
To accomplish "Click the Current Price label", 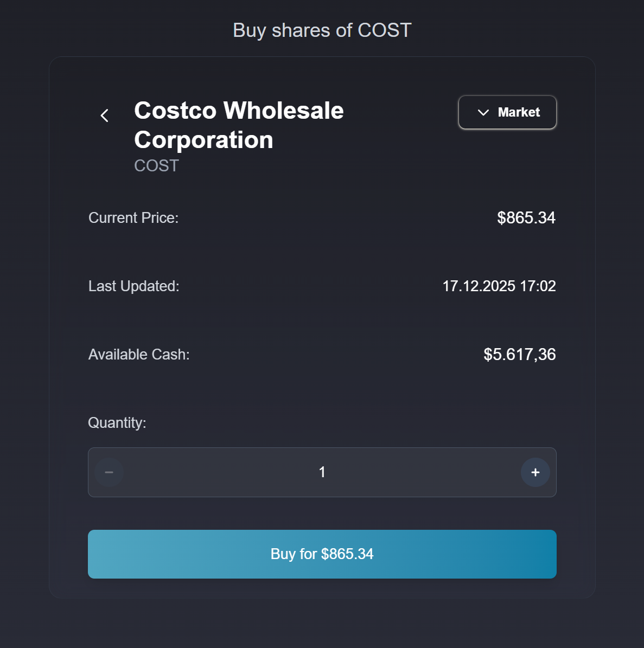I will [133, 218].
